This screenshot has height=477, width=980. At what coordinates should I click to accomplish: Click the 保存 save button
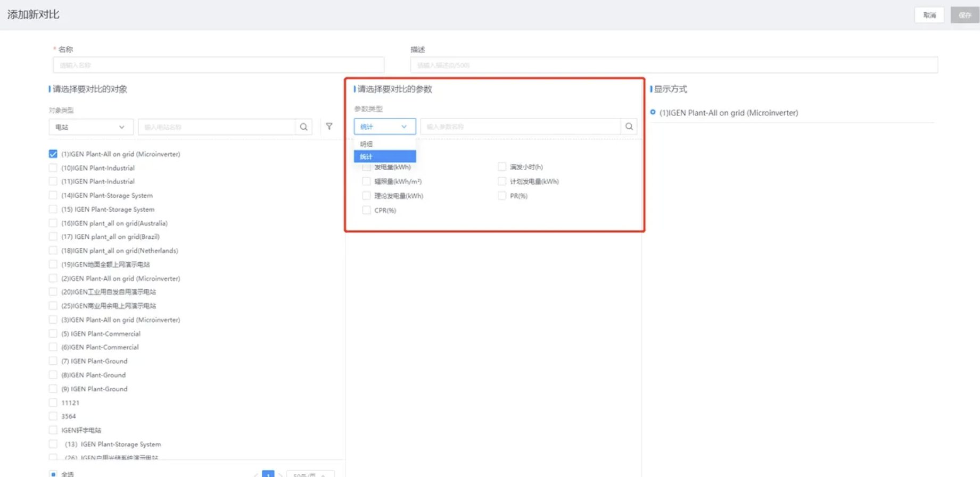(x=965, y=15)
